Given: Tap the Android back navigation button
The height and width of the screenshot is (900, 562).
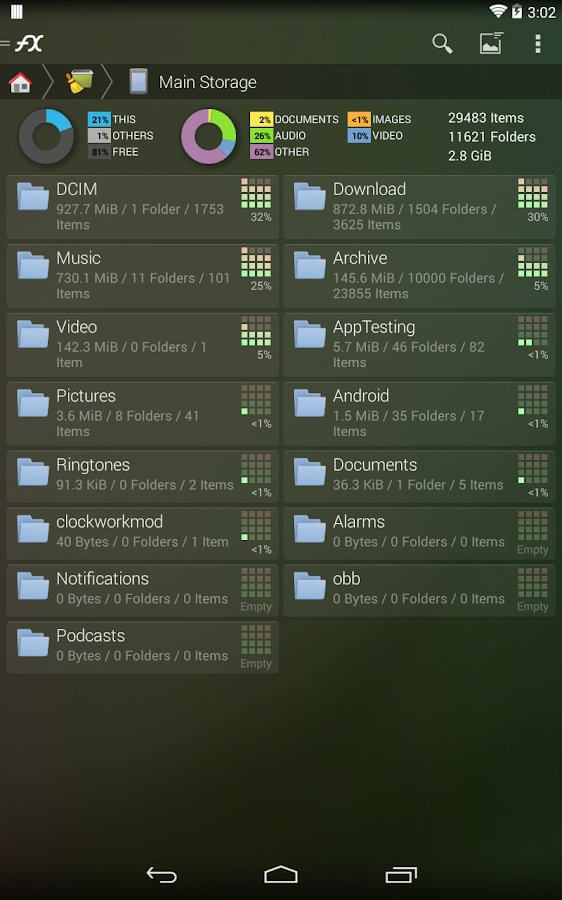Looking at the screenshot, I should point(161,875).
